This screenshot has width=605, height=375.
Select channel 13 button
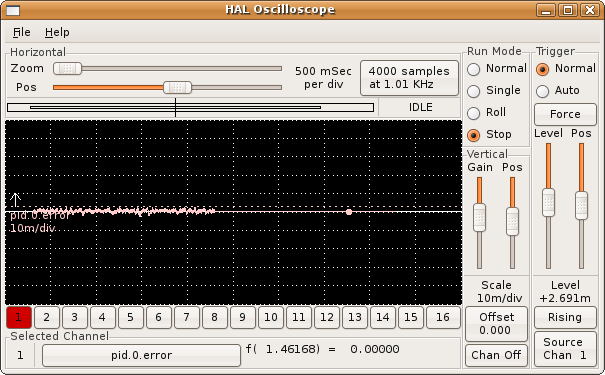click(355, 318)
